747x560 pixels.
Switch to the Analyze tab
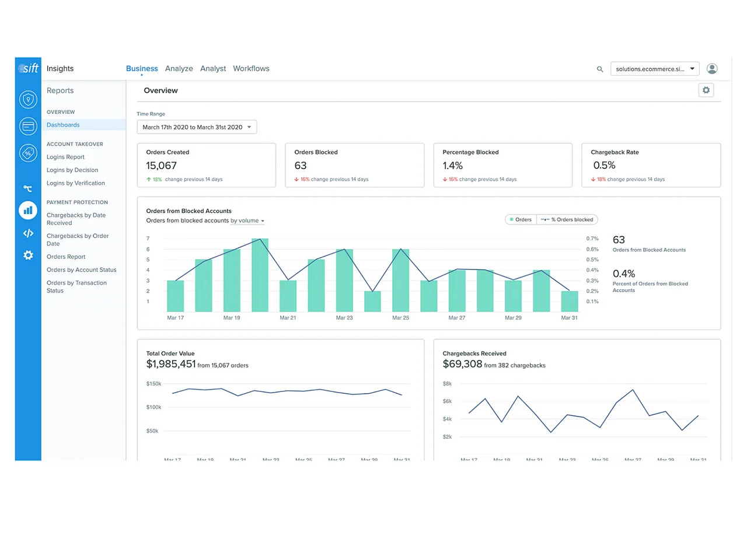point(179,69)
